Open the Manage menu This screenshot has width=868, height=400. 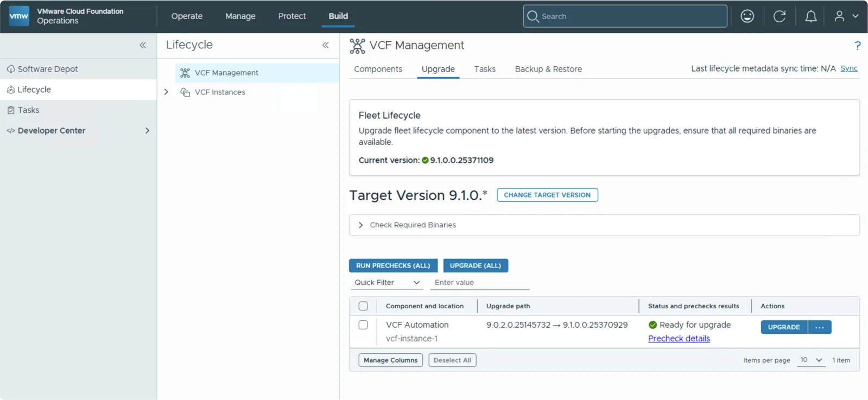[x=240, y=16]
